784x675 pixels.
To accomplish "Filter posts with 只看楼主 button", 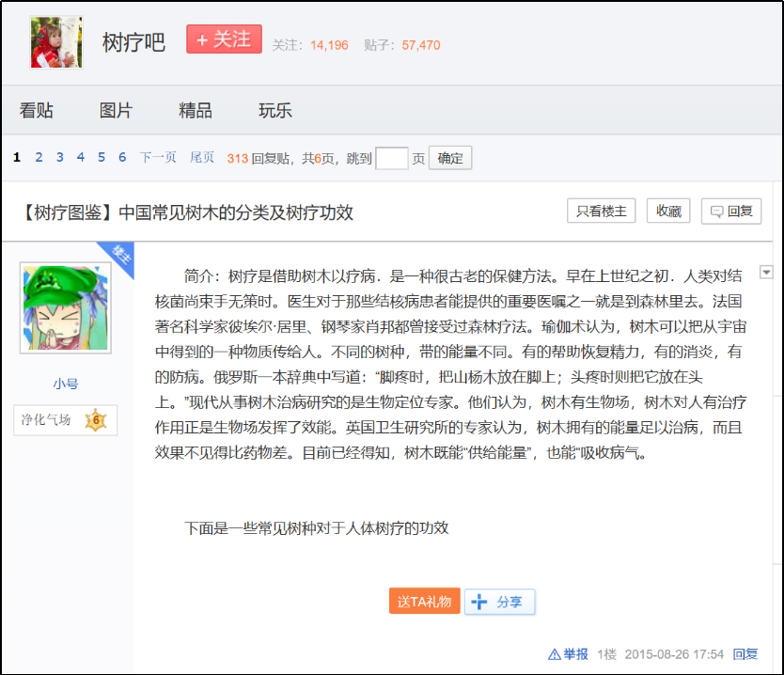I will pyautogui.click(x=601, y=211).
